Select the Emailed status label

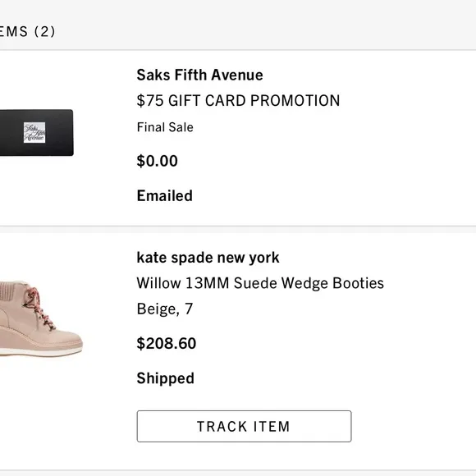(164, 196)
